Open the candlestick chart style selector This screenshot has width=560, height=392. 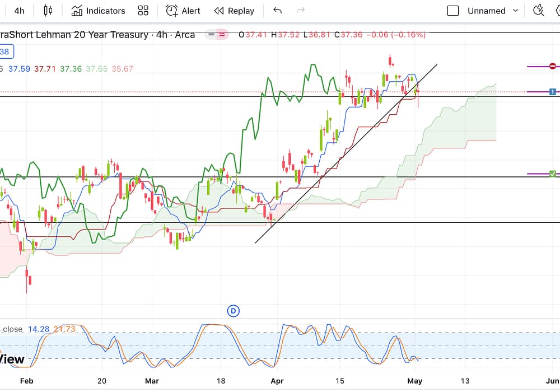(48, 11)
